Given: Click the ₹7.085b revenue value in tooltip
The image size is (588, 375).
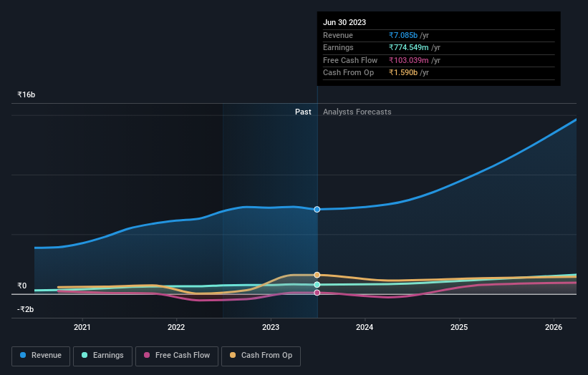Looking at the screenshot, I should pyautogui.click(x=403, y=35).
